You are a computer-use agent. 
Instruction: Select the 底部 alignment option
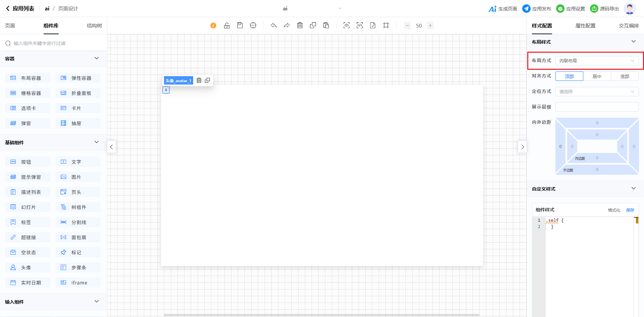[625, 76]
